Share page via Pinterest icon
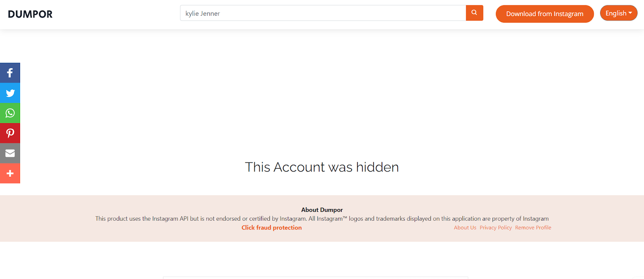This screenshot has width=644, height=279. click(10, 133)
